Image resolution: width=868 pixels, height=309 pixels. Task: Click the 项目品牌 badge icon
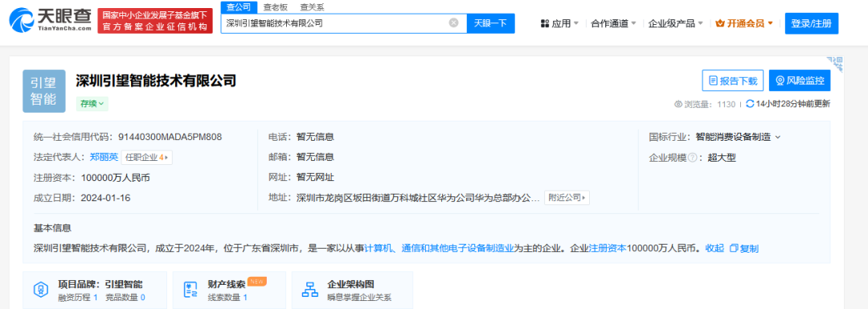[40, 290]
